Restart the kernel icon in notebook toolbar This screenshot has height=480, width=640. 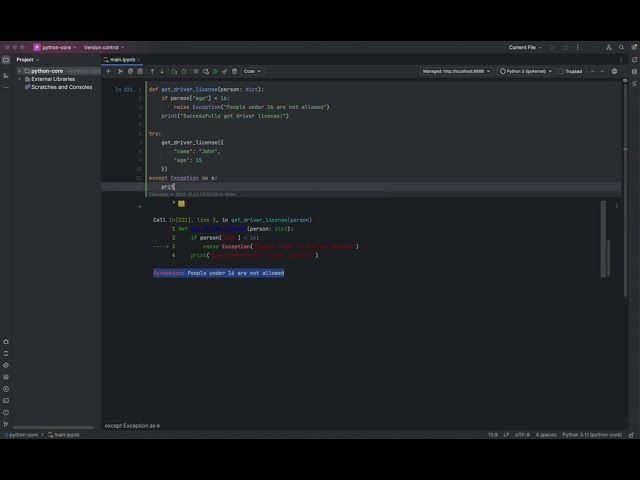point(206,71)
